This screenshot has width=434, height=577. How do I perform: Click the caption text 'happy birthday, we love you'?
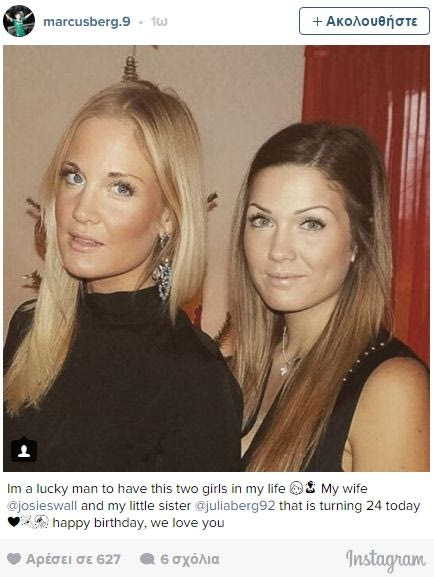pos(138,523)
